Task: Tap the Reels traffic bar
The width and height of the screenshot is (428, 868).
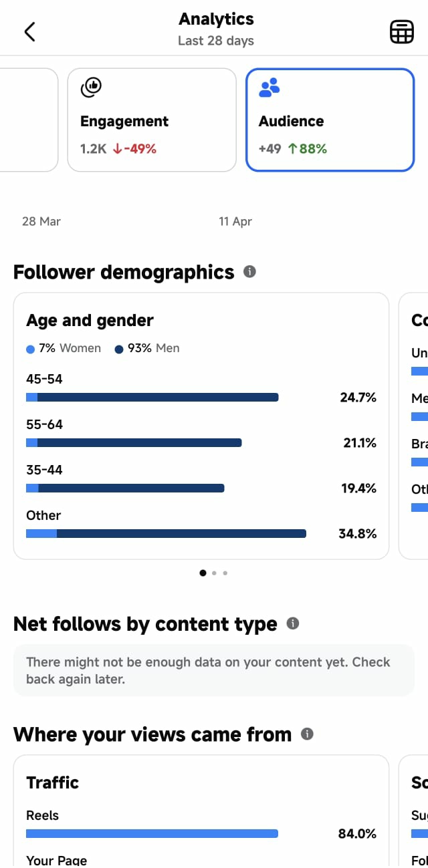Action: [x=152, y=833]
